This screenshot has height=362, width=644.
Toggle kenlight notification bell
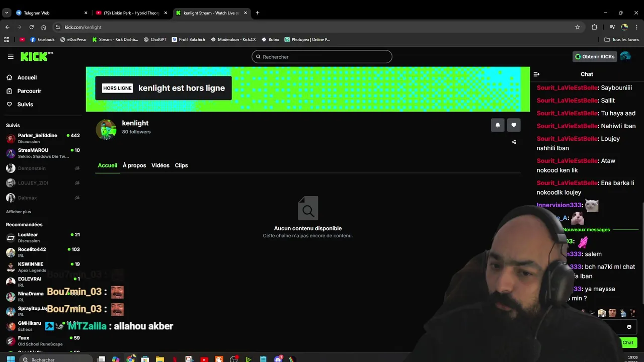click(498, 125)
